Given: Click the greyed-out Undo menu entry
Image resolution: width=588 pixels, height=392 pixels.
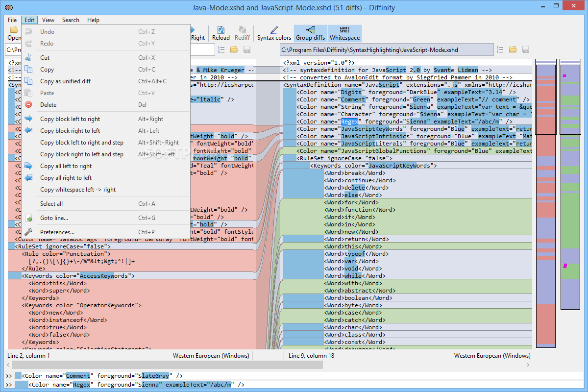Looking at the screenshot, I should (x=106, y=32).
